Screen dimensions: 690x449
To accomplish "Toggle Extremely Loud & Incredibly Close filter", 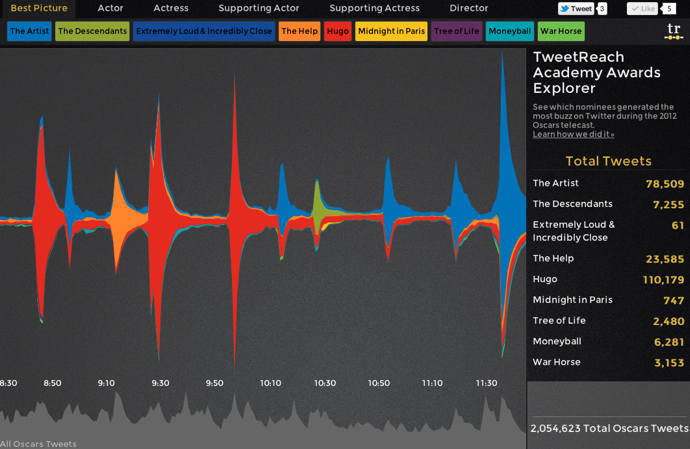I will [x=204, y=31].
